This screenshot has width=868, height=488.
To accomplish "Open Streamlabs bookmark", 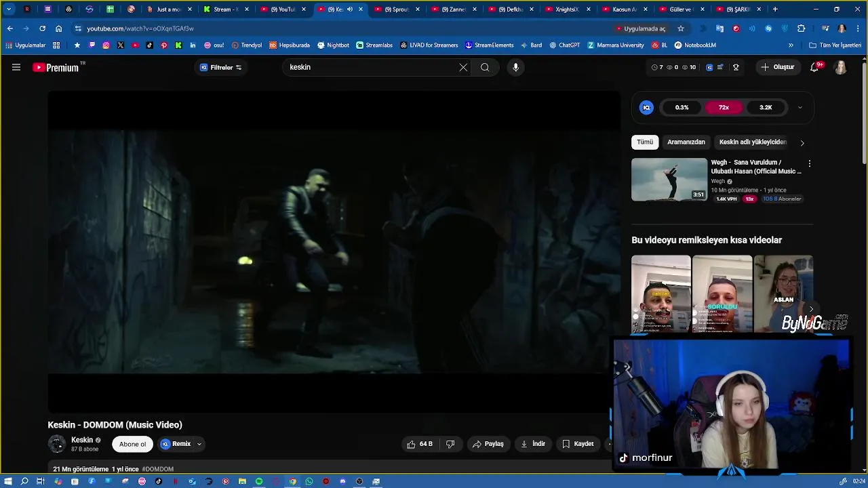I will click(x=374, y=45).
